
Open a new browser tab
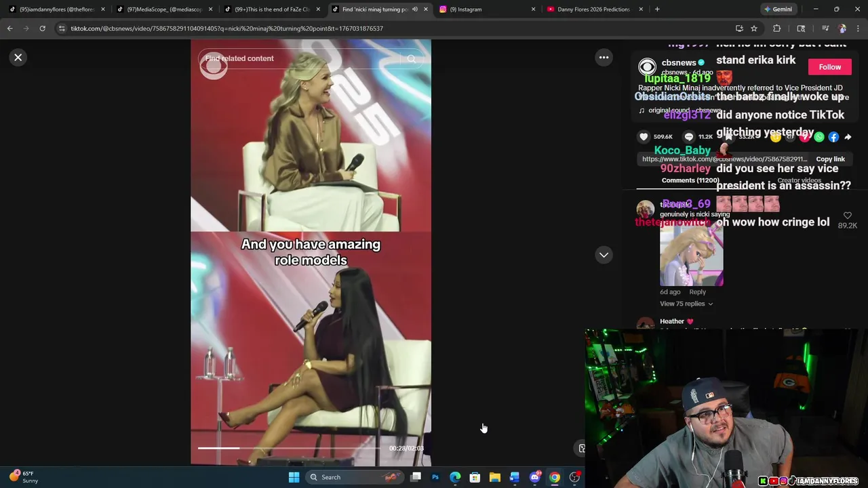[657, 9]
